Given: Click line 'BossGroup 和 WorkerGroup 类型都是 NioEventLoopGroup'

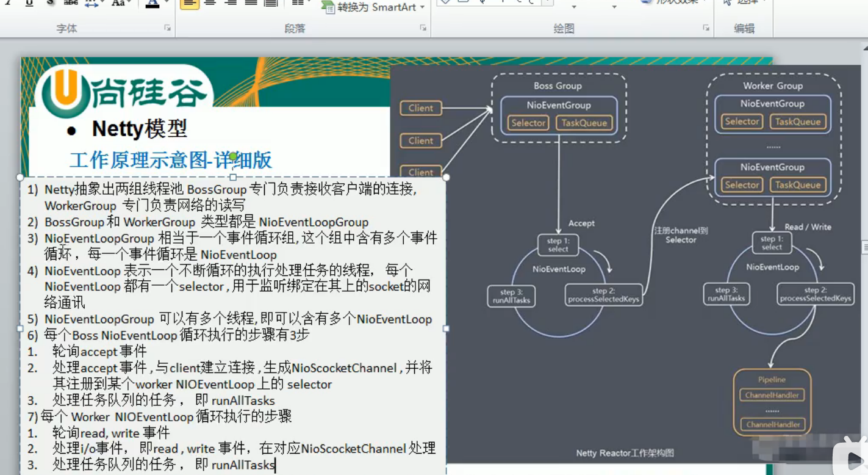Looking at the screenshot, I should [207, 222].
